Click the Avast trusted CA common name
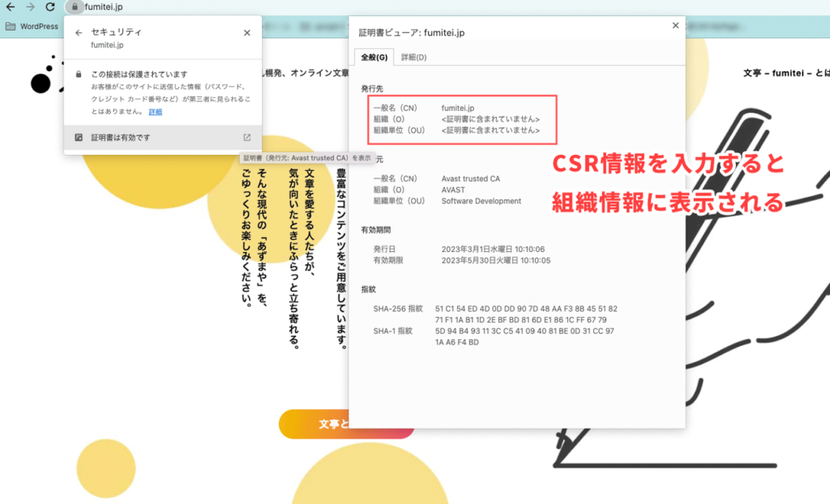The width and height of the screenshot is (830, 504). 471,179
